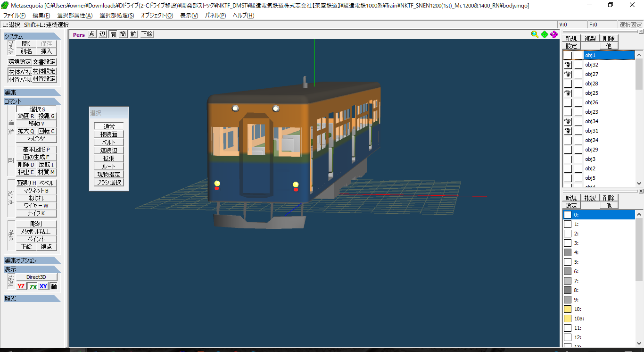
Task: Expand the 編集オプション panel section
Action: pos(32,260)
